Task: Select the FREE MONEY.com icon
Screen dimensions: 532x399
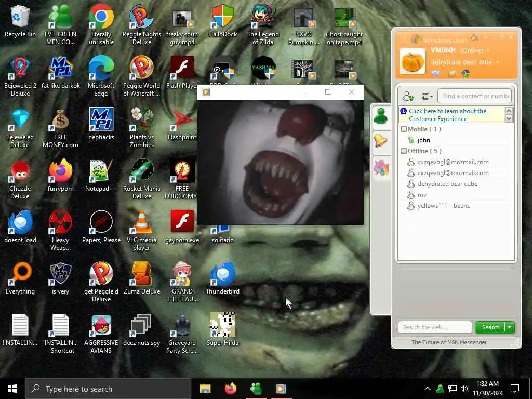Action: (60, 128)
